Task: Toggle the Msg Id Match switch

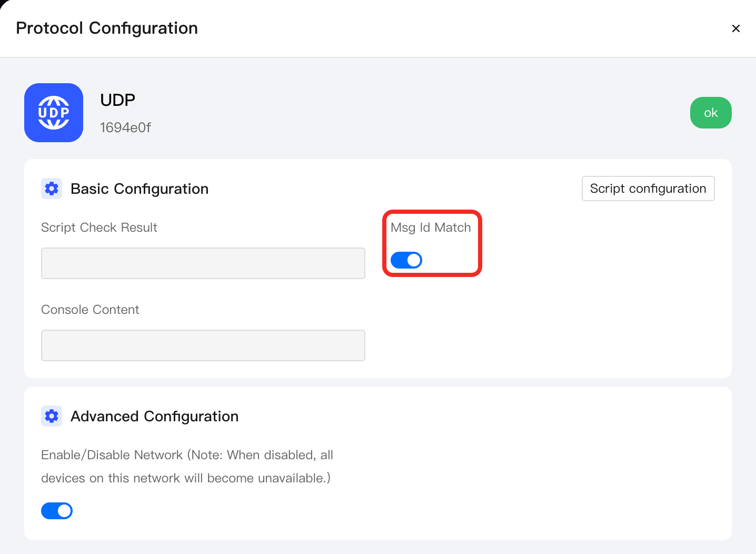Action: 406,260
